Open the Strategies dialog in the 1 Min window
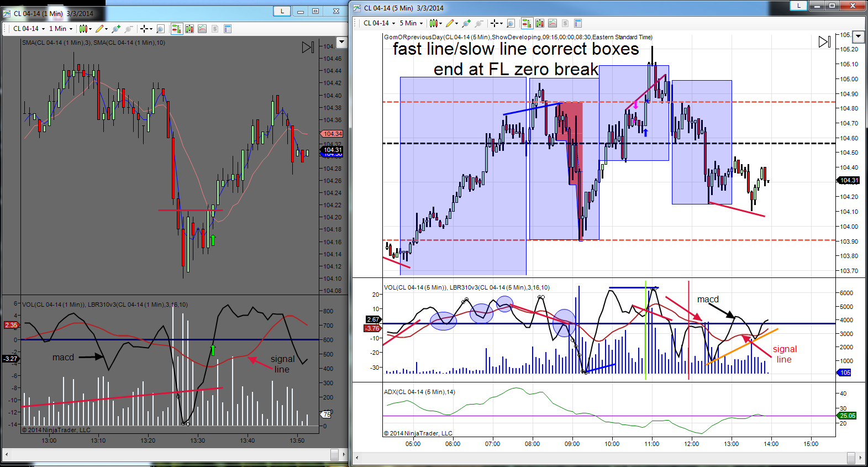Image resolution: width=868 pixels, height=467 pixels. click(x=215, y=29)
